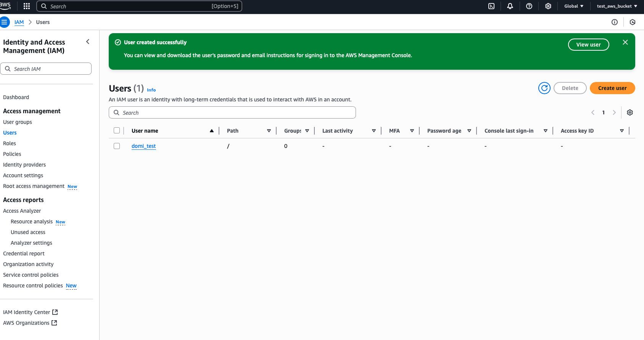644x340 pixels.
Task: Open Identity providers in the sidebar
Action: [x=24, y=165]
